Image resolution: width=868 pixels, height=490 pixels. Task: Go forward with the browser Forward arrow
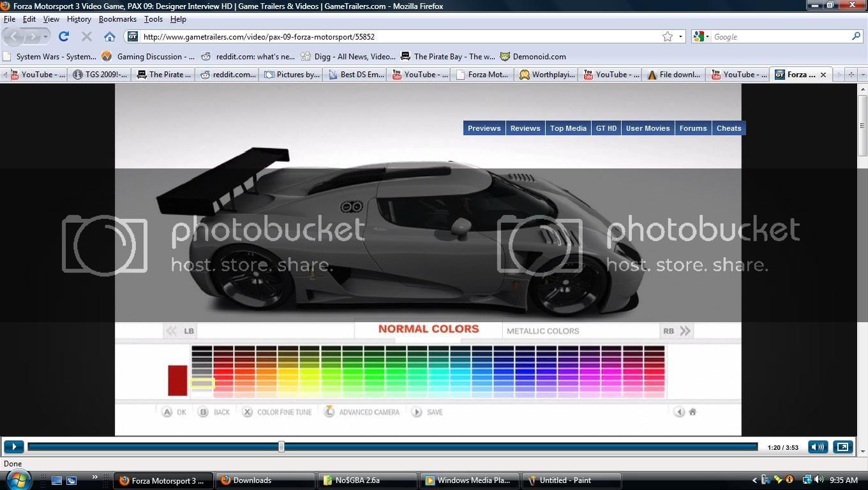33,36
